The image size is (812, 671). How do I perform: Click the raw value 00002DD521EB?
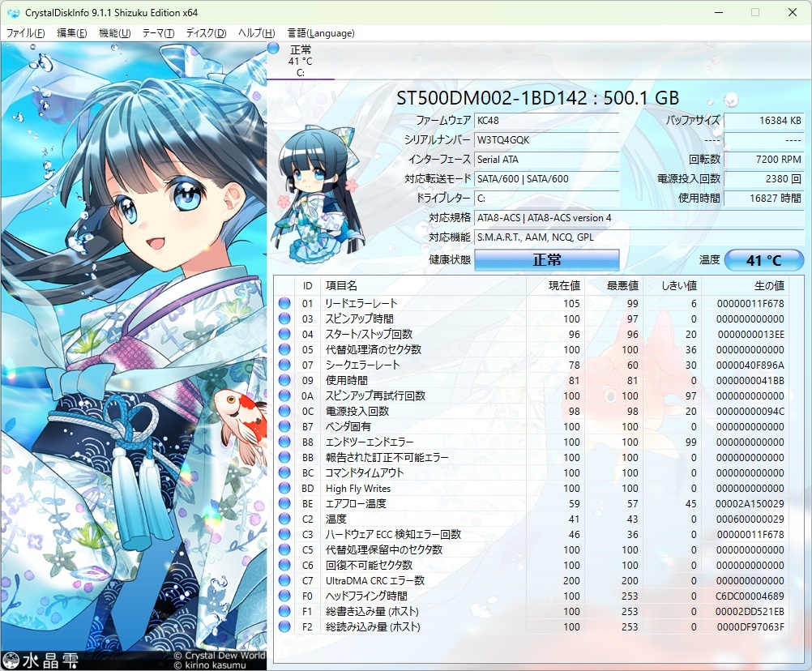pyautogui.click(x=750, y=612)
